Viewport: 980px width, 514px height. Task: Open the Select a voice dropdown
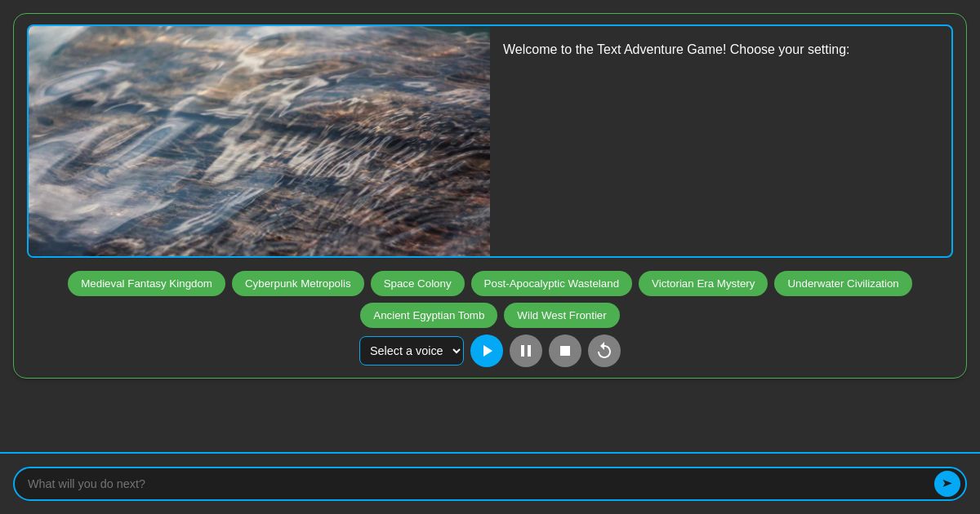(412, 351)
